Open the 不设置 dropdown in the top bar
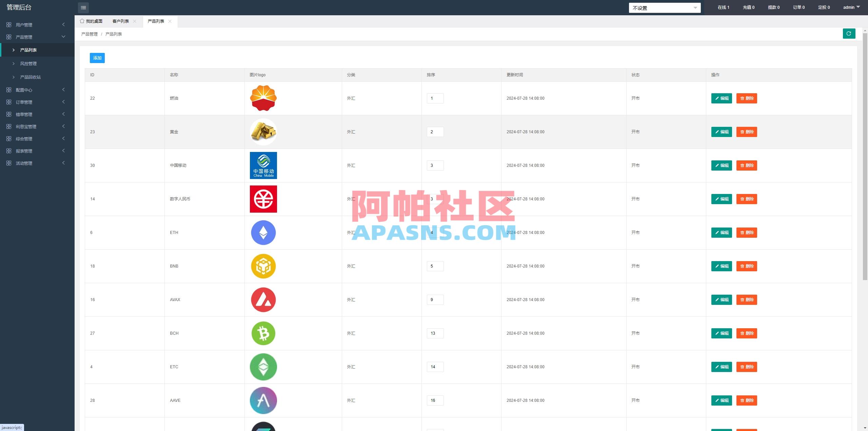 point(665,7)
